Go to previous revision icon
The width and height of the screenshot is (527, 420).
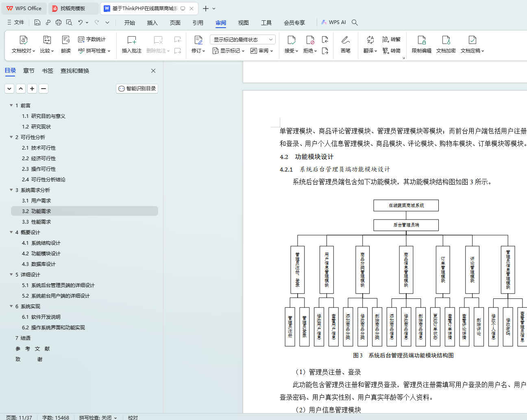[x=325, y=39]
